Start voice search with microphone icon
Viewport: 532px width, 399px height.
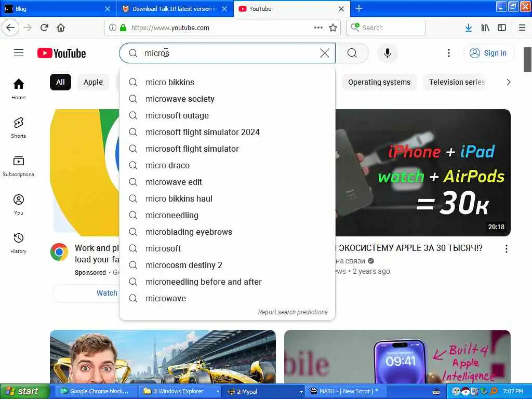coord(388,53)
